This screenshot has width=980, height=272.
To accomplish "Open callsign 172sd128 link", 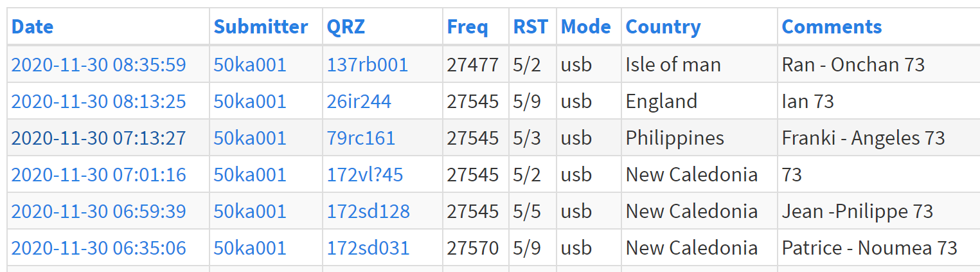I will [368, 211].
